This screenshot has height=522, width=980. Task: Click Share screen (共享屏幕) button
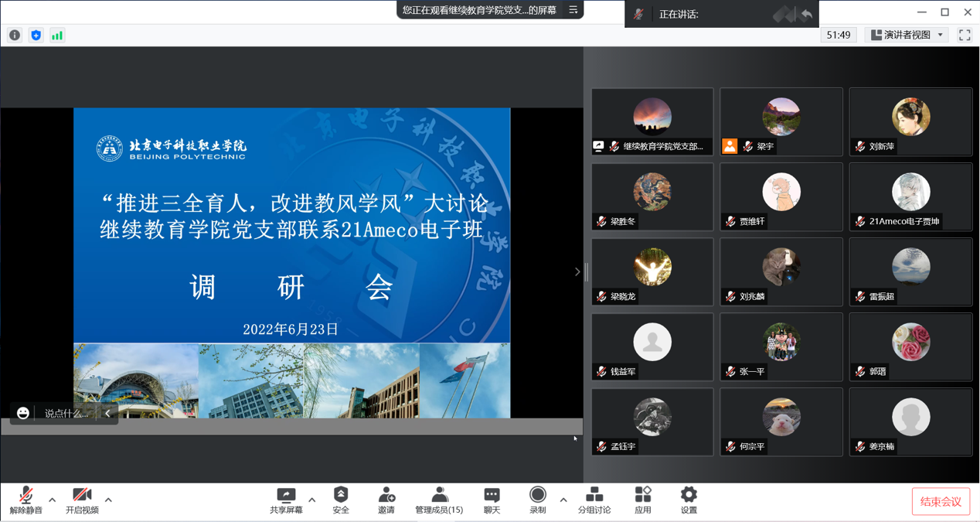click(286, 500)
